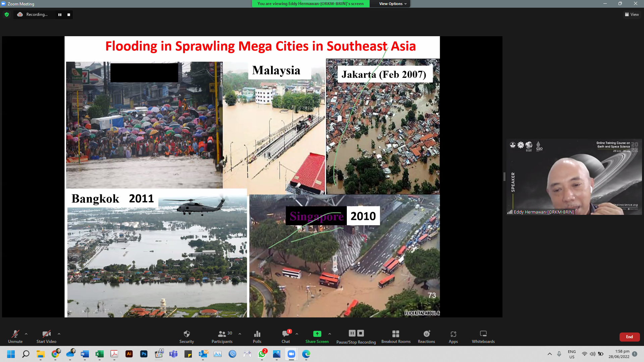This screenshot has width=644, height=362.
Task: Pause the recording from the top indicator
Action: click(60, 15)
